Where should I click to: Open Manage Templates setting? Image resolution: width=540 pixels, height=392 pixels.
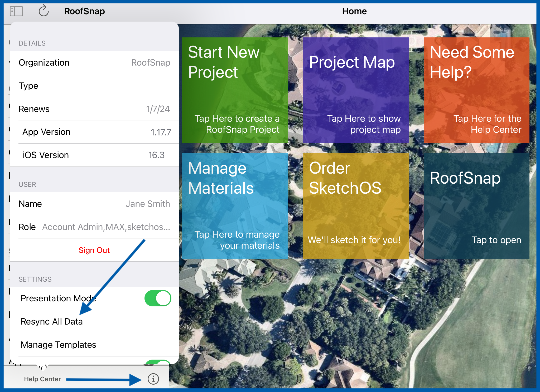(x=94, y=345)
